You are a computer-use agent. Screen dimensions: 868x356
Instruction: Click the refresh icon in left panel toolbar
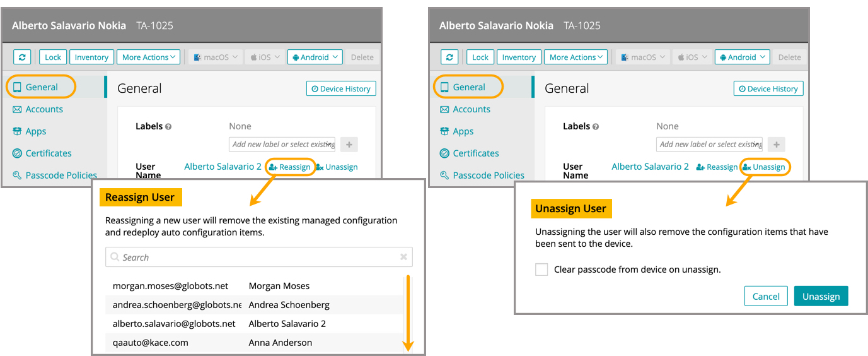coord(22,57)
